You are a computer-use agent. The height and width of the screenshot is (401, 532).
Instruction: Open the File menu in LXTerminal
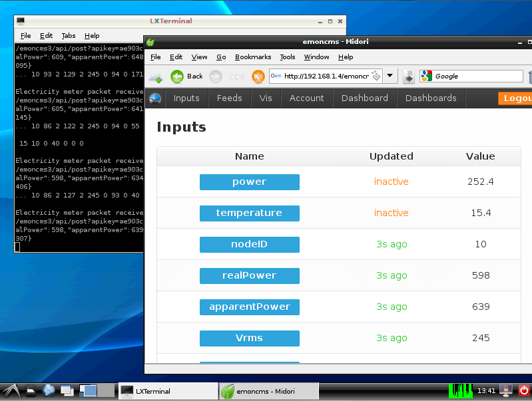pos(25,36)
